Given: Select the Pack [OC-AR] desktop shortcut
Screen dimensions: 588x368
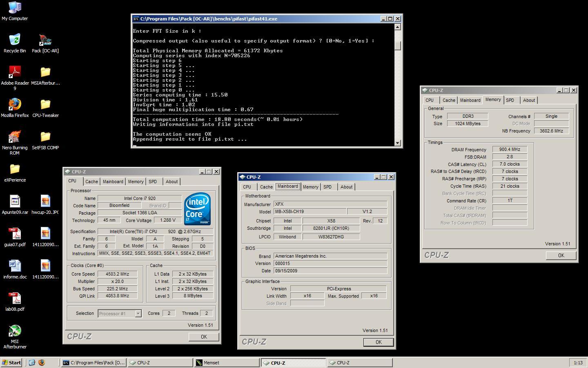Looking at the screenshot, I should click(45, 43).
